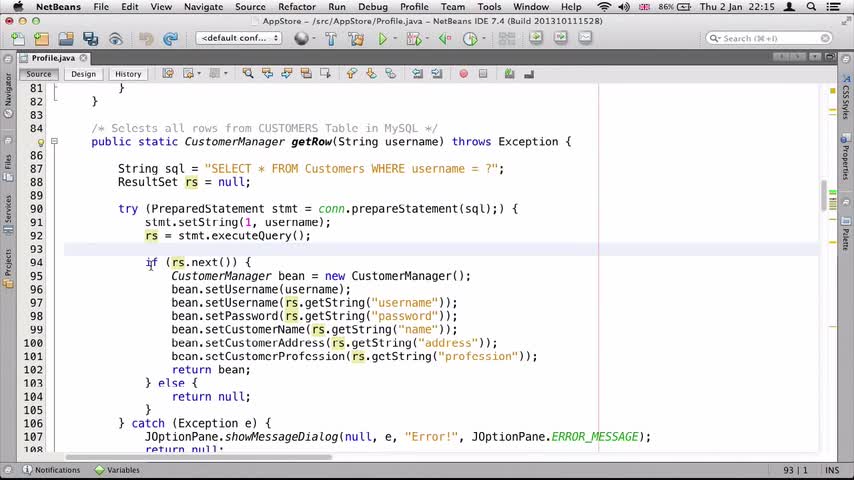Collapse the getRow method code fold
The image size is (854, 480).
54,142
